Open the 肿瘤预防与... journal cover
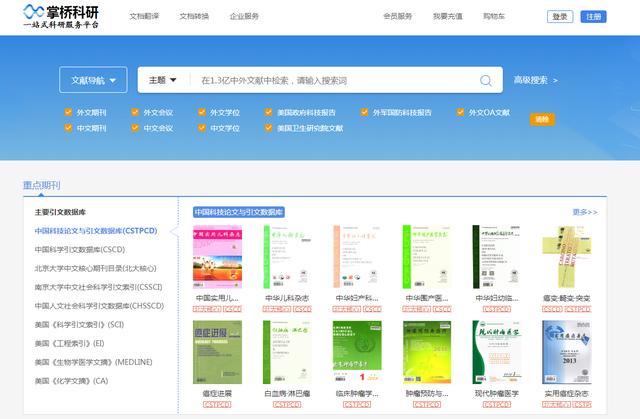This screenshot has height=419, width=640. pyautogui.click(x=427, y=352)
